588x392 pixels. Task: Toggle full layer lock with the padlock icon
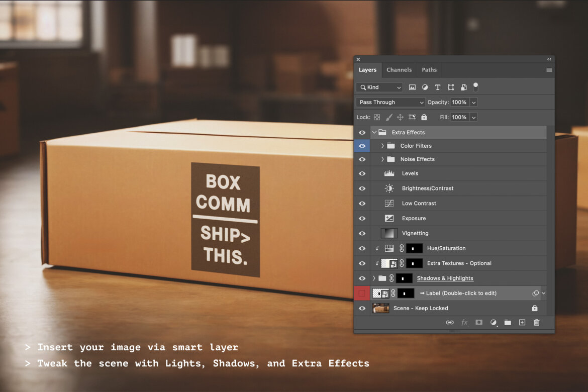coord(424,117)
